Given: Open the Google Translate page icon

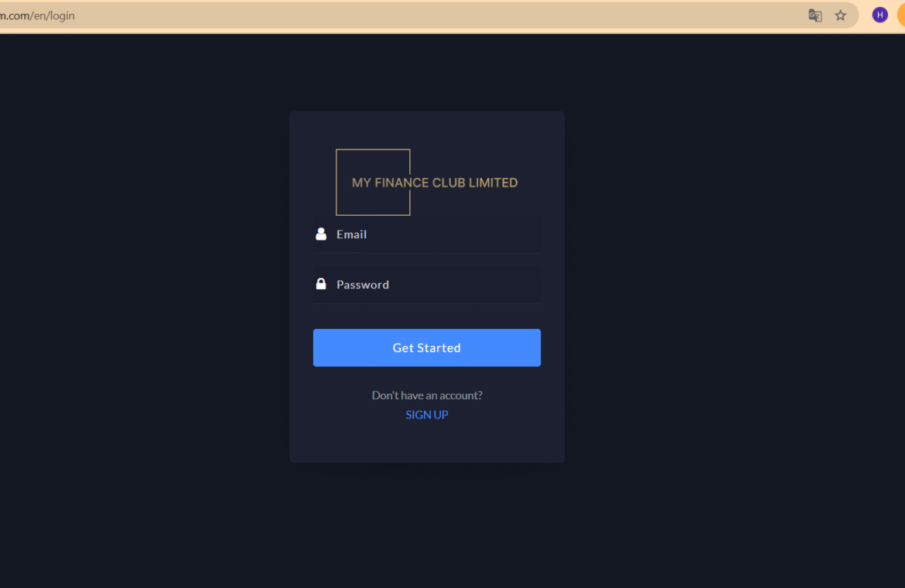Looking at the screenshot, I should [x=815, y=15].
